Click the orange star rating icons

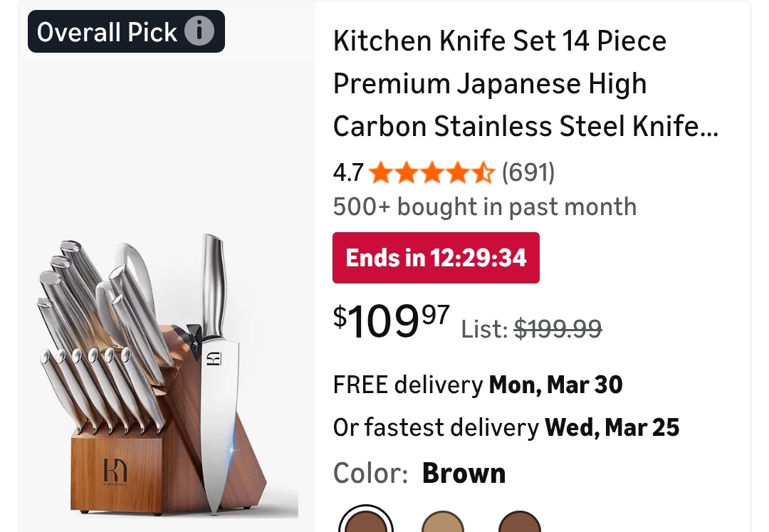point(431,172)
